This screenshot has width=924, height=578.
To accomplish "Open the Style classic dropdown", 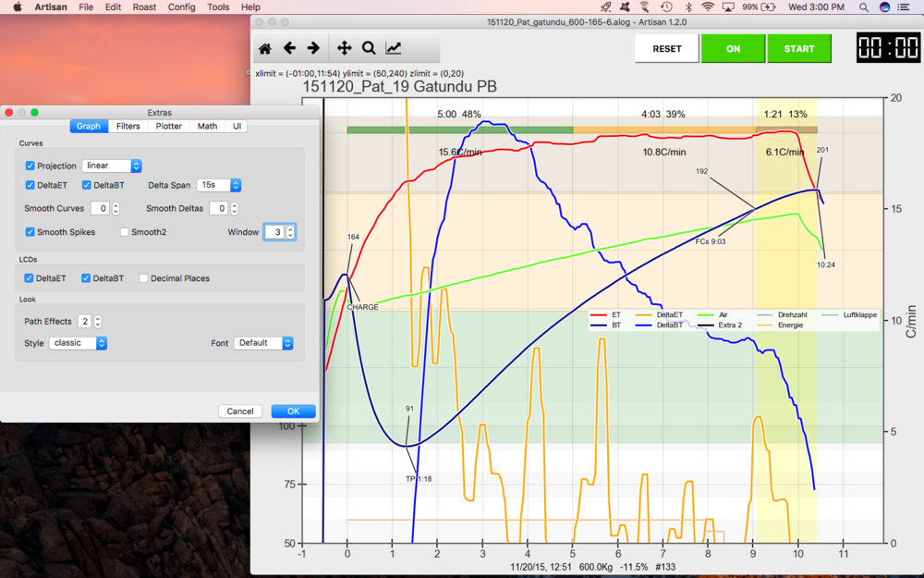I will pyautogui.click(x=78, y=343).
